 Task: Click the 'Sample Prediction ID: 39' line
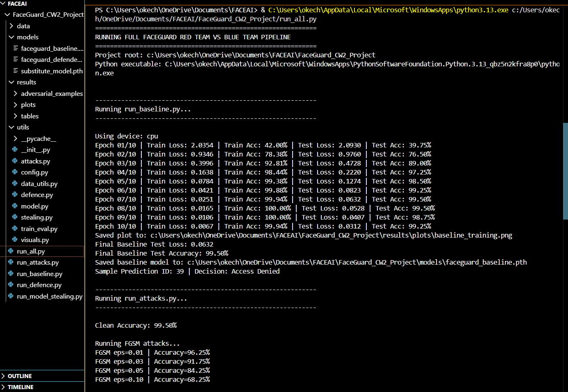pos(187,272)
